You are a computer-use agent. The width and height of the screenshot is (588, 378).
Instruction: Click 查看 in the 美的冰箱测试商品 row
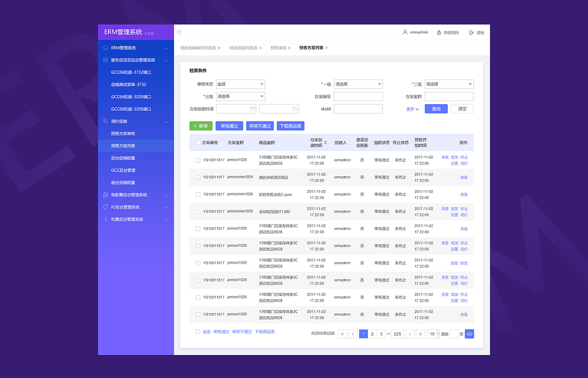coord(464,177)
